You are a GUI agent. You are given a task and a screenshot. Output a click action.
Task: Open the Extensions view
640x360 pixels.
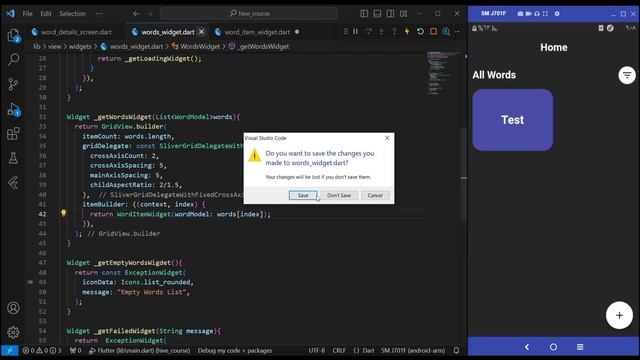[13, 133]
